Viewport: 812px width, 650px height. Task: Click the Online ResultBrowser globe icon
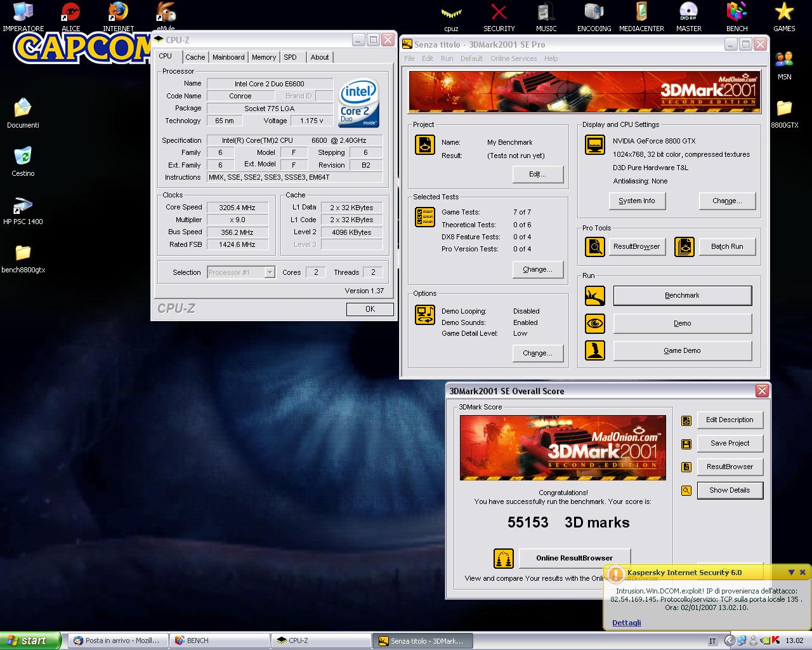pos(504,558)
